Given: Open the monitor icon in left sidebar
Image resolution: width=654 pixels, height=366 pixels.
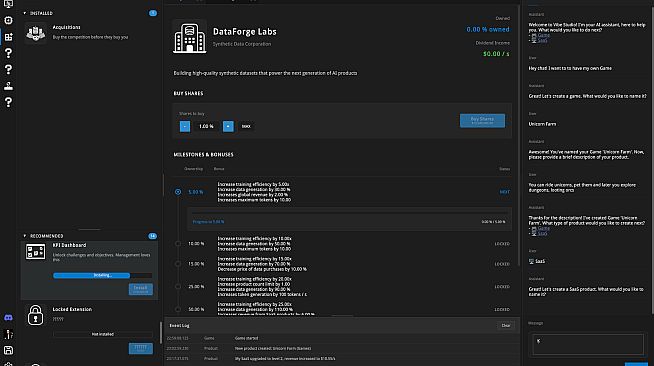Looking at the screenshot, I should click(8, 4).
